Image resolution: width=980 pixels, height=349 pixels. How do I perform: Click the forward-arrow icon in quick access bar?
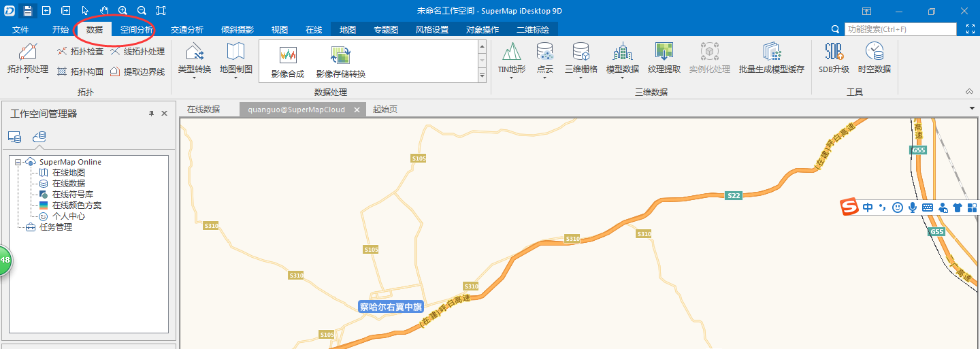(x=65, y=11)
